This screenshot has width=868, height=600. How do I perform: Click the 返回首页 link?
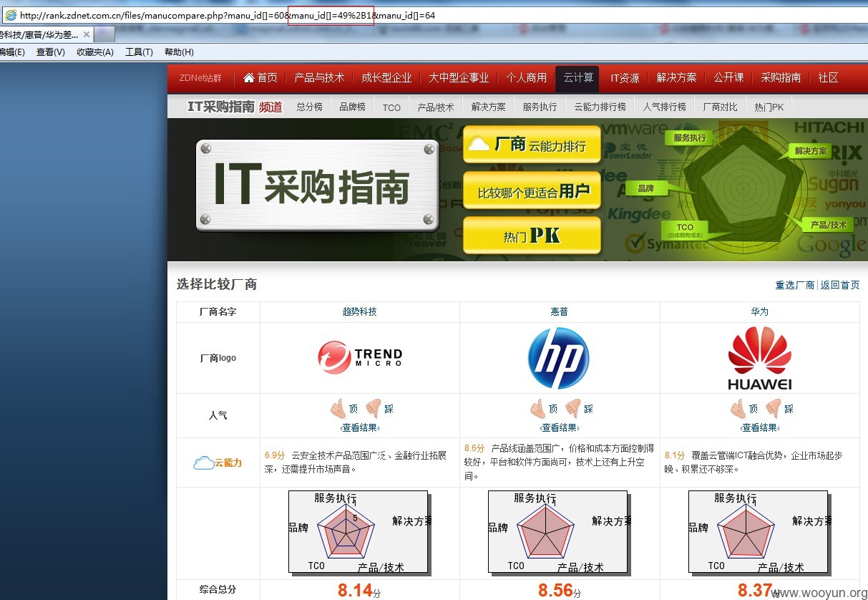840,285
